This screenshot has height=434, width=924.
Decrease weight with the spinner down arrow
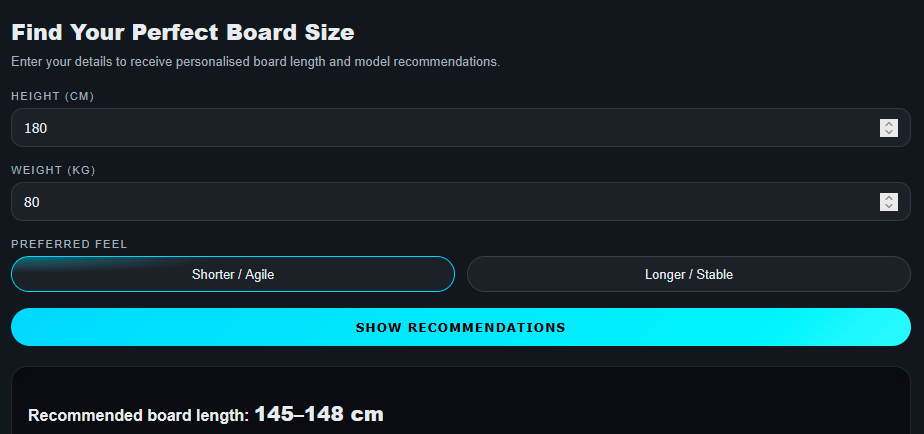point(888,206)
